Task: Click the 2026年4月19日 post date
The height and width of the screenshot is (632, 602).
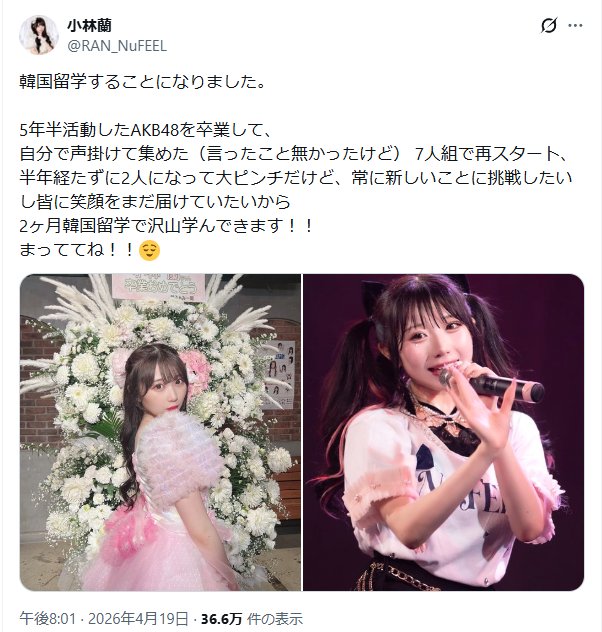Action: 138,618
